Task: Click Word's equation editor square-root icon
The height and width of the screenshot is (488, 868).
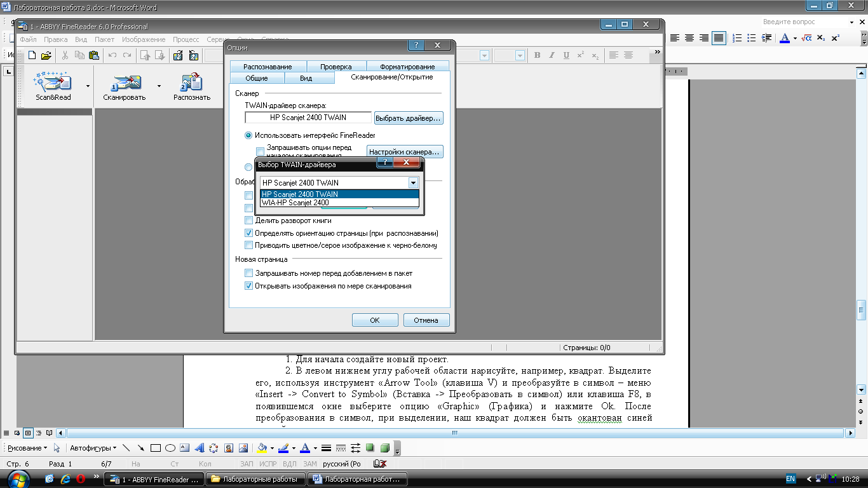Action: click(806, 38)
